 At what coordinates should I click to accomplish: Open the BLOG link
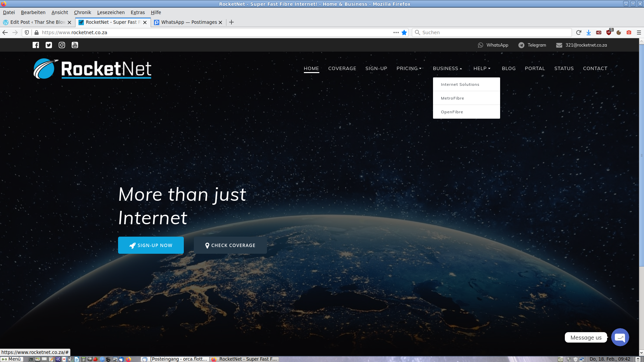click(x=509, y=68)
